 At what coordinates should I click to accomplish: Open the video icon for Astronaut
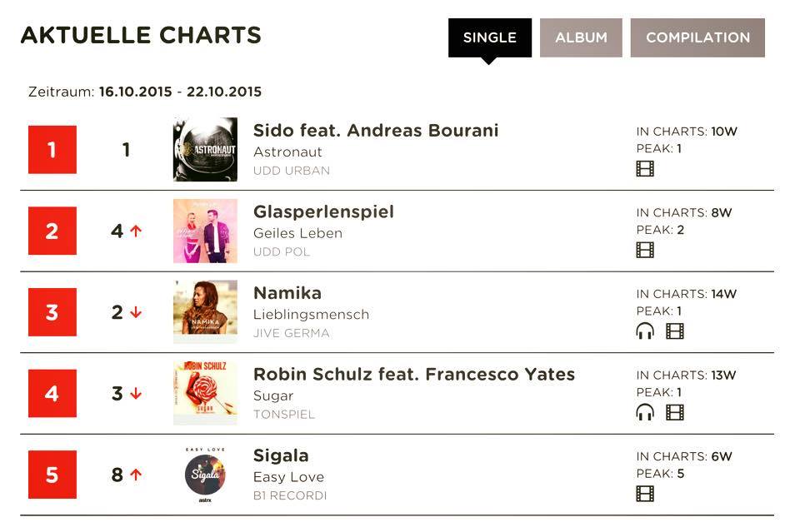pyautogui.click(x=645, y=169)
